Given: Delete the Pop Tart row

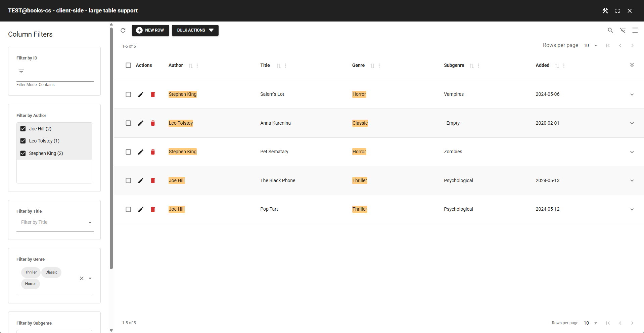Looking at the screenshot, I should click(153, 209).
